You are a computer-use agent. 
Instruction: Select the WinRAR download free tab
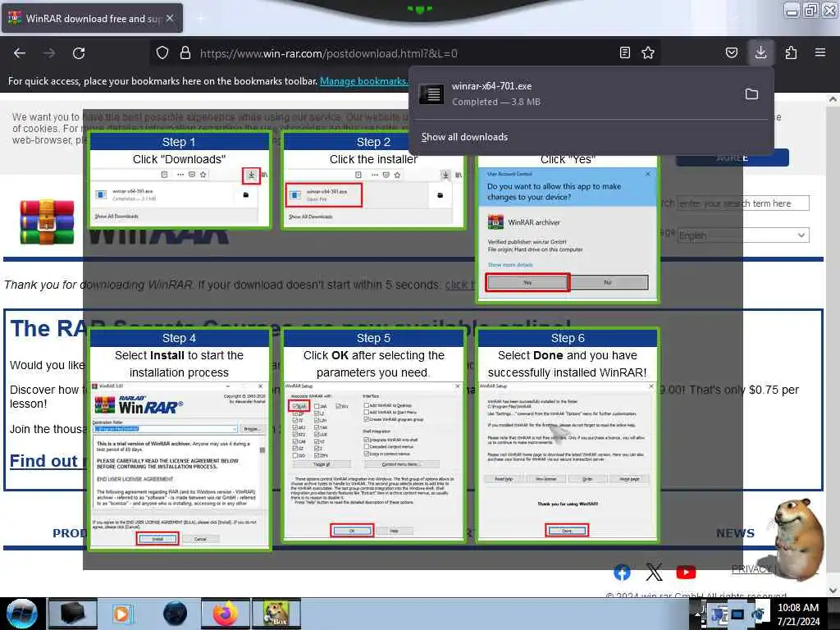[92, 18]
